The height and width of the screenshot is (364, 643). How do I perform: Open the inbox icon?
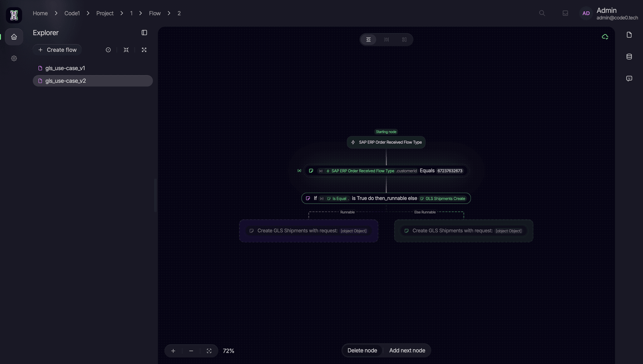pyautogui.click(x=565, y=13)
